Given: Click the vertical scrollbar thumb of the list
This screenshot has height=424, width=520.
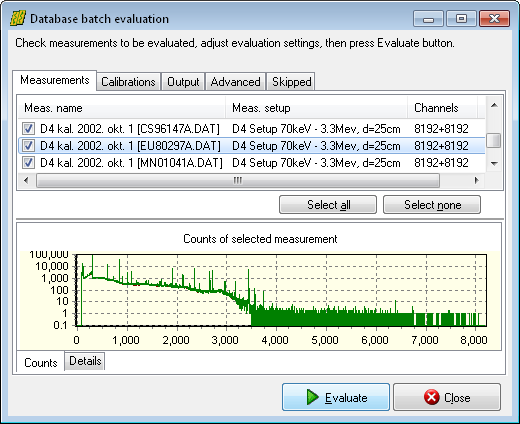Looking at the screenshot, I should pyautogui.click(x=494, y=140).
